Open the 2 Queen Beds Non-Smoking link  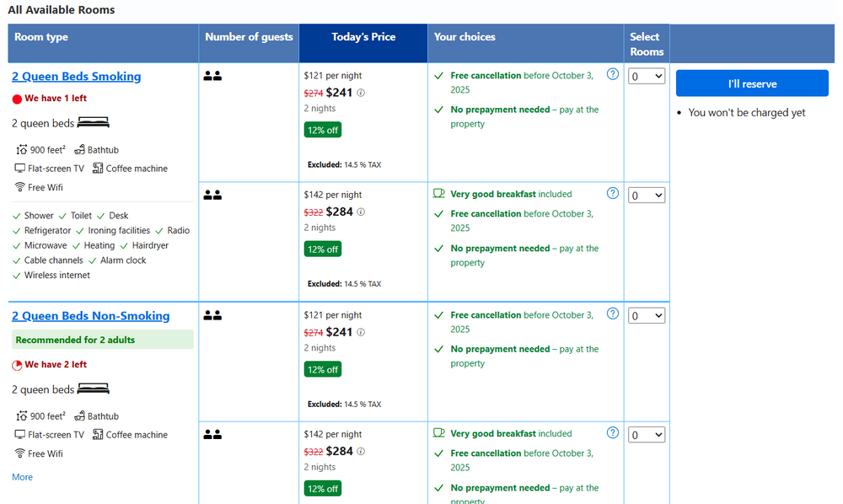click(x=91, y=316)
